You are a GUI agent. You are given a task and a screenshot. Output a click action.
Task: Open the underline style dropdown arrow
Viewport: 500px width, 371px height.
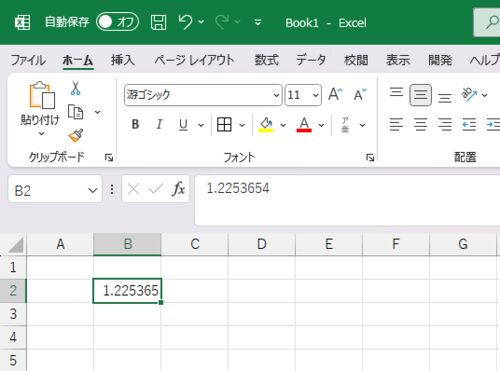tap(201, 125)
